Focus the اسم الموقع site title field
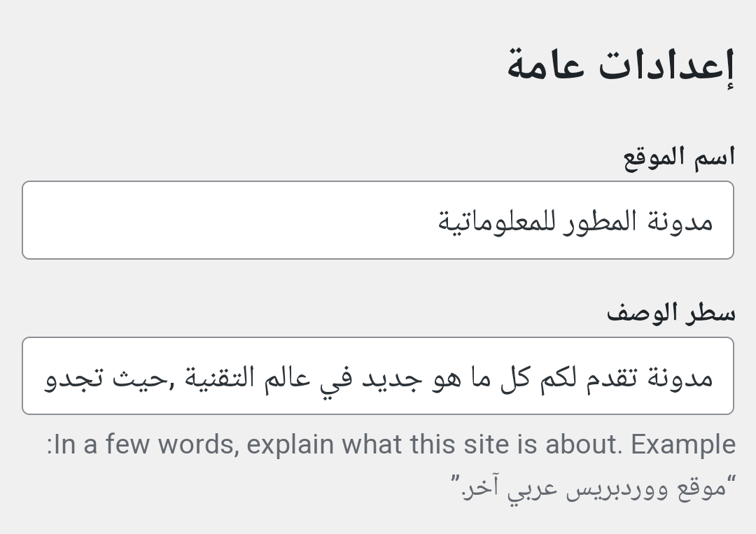The image size is (756, 534). coord(378,220)
